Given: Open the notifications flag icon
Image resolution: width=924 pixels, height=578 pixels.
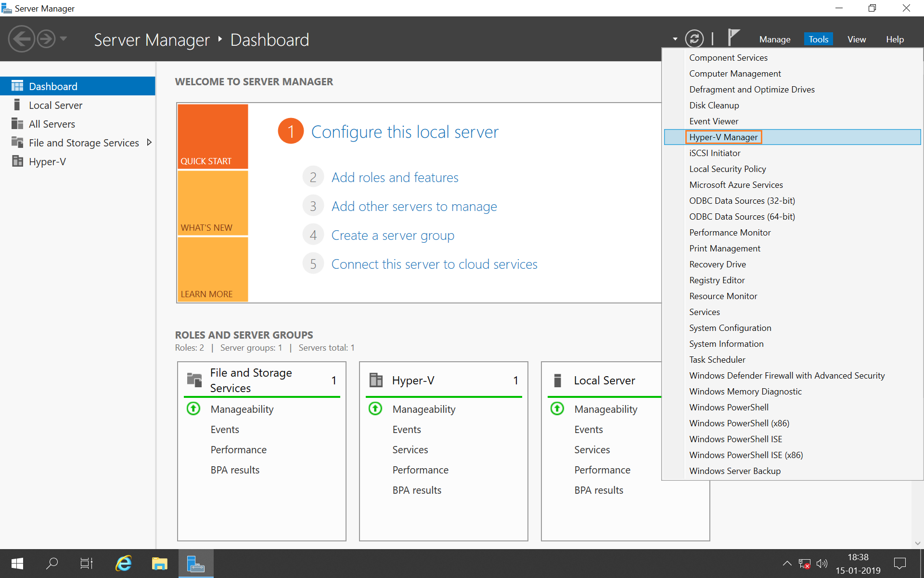Looking at the screenshot, I should [733, 37].
